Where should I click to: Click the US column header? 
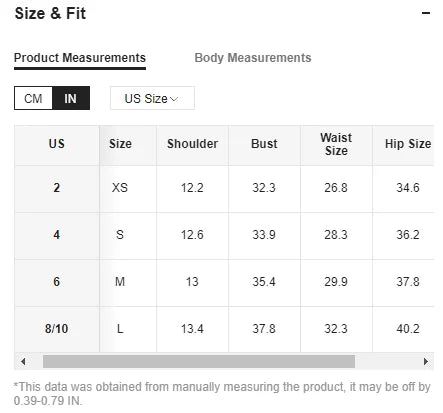click(x=57, y=144)
